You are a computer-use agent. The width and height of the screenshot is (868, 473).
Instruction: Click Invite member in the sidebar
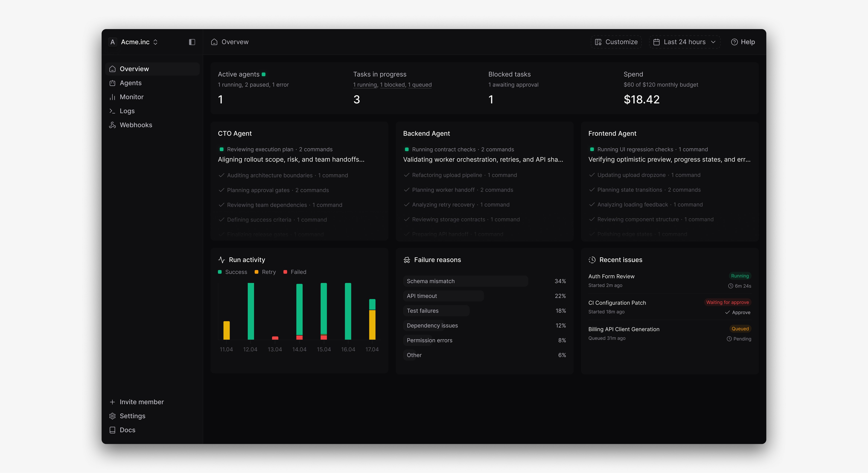pos(142,402)
